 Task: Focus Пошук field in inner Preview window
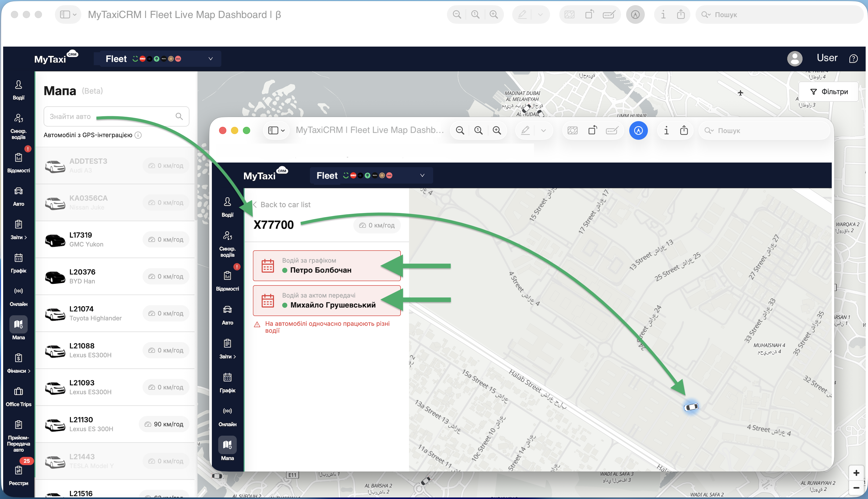tap(764, 130)
